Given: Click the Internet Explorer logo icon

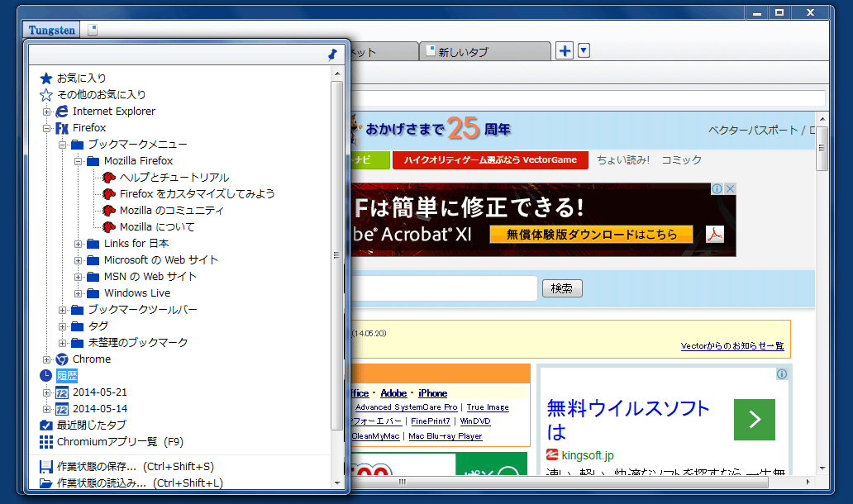Looking at the screenshot, I should 62,112.
